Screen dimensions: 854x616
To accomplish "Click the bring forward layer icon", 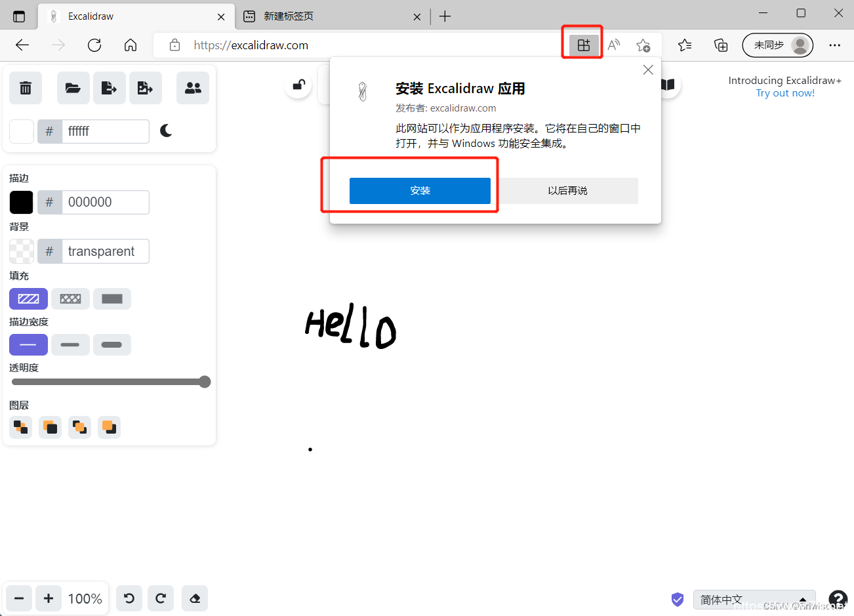I will 109,428.
